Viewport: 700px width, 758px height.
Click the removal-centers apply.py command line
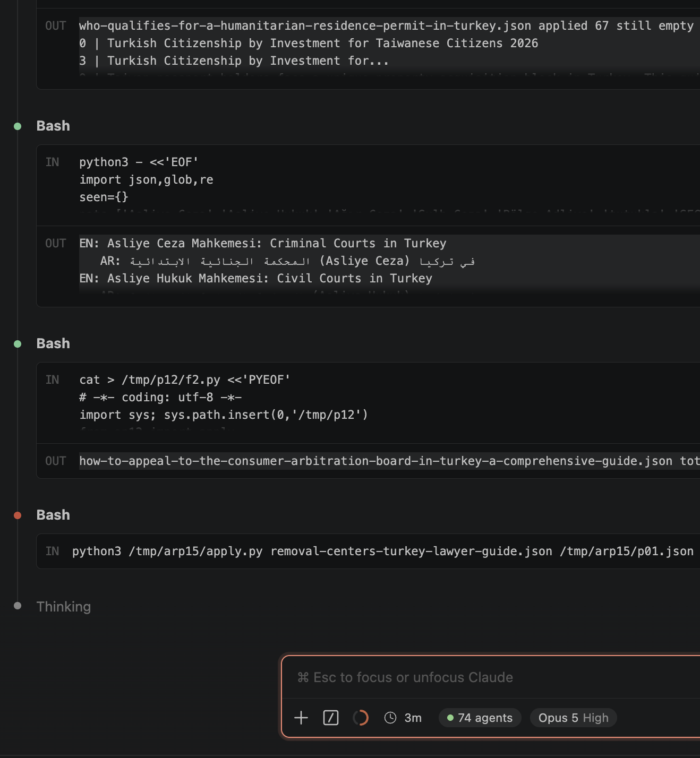point(383,551)
